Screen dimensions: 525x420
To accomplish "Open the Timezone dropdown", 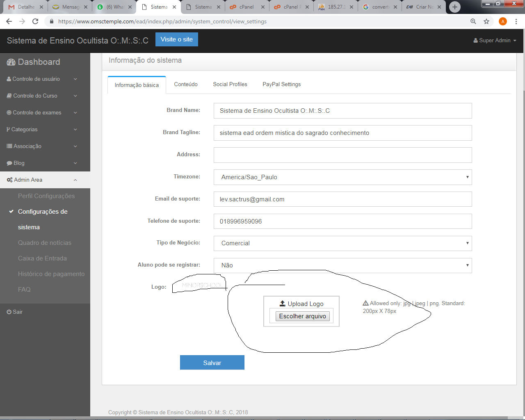I will [x=342, y=177].
